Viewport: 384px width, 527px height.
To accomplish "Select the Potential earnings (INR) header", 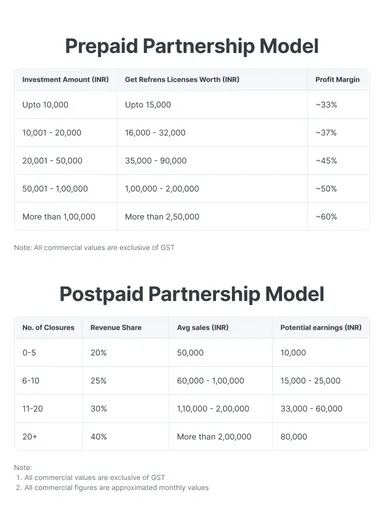I will pos(321,328).
